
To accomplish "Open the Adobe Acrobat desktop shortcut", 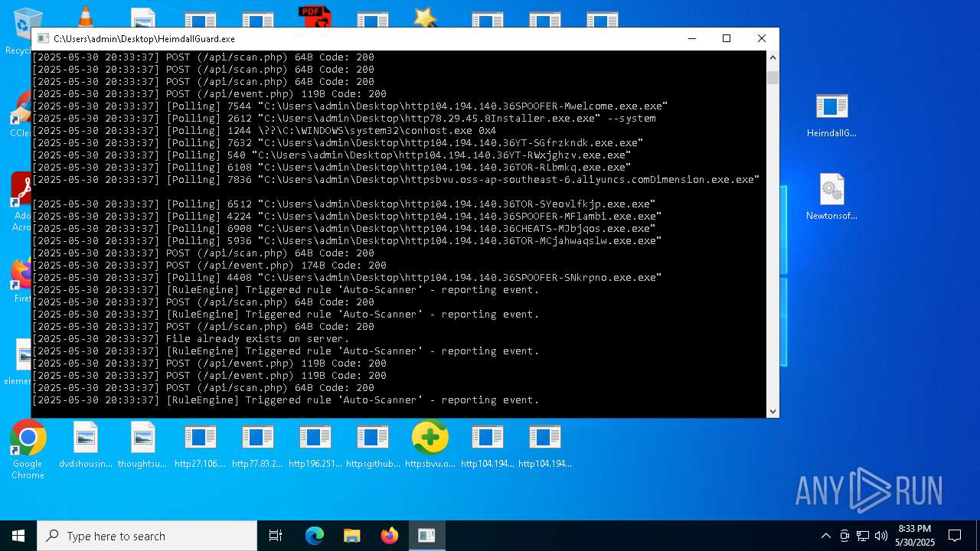I will pos(21,202).
